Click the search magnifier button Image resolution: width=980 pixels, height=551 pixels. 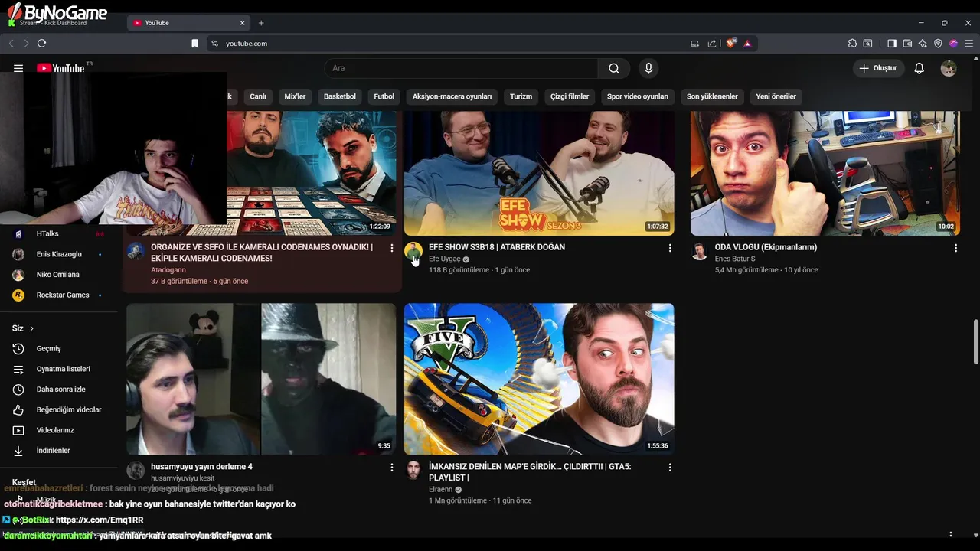(614, 68)
